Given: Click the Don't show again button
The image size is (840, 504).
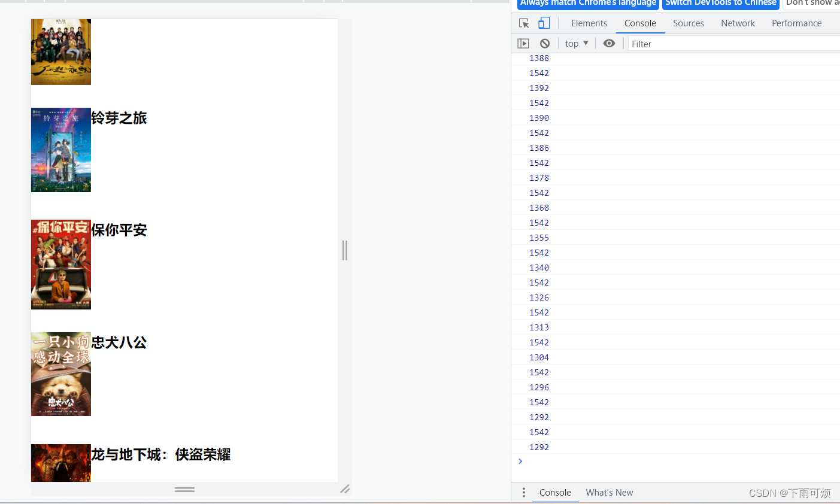Looking at the screenshot, I should point(812,3).
